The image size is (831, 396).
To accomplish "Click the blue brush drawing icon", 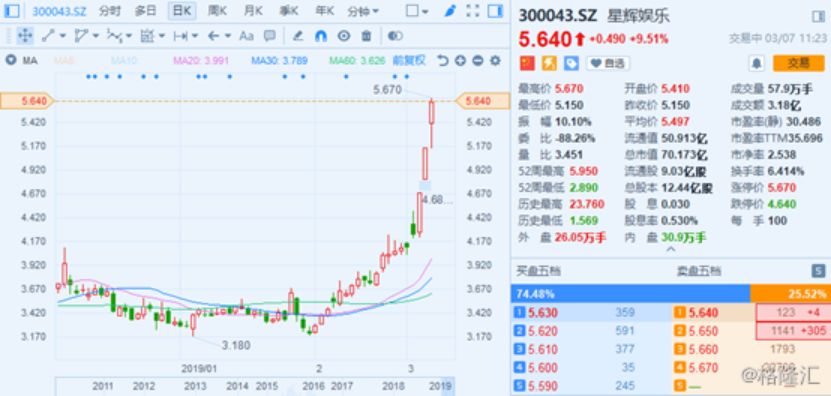I will 450,11.
